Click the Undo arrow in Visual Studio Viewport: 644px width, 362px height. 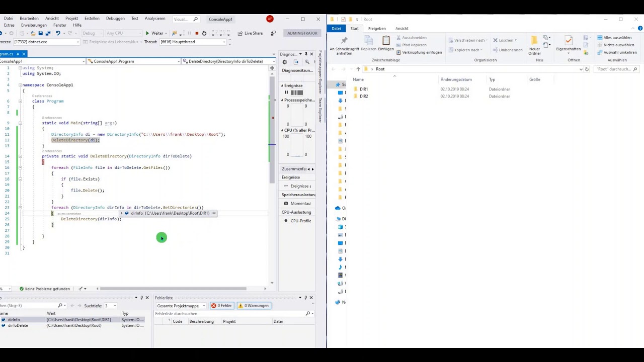(x=58, y=33)
